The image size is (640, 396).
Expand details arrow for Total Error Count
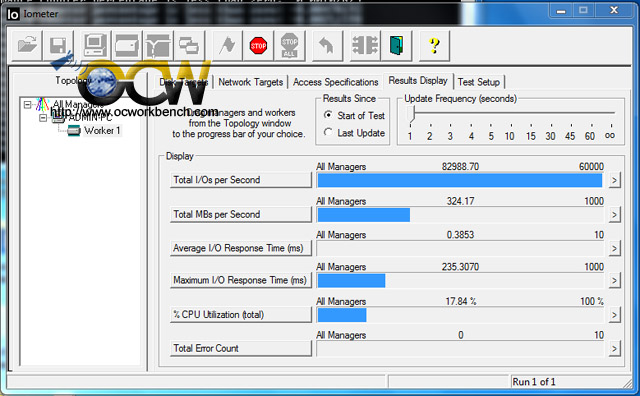pos(614,348)
